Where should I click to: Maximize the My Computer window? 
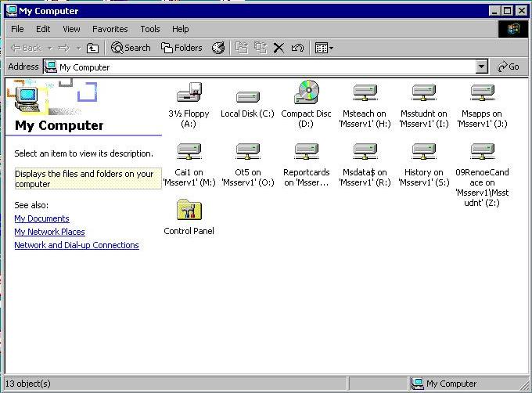click(x=507, y=11)
